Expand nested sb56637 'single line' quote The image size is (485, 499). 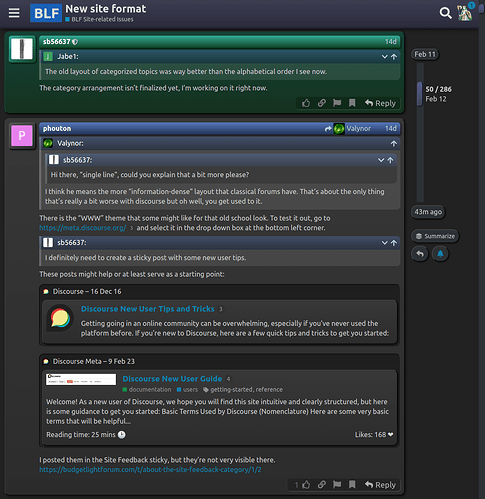click(381, 160)
